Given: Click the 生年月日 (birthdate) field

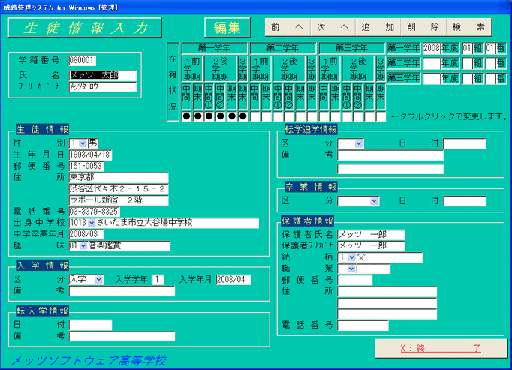Looking at the screenshot, I should [x=90, y=155].
